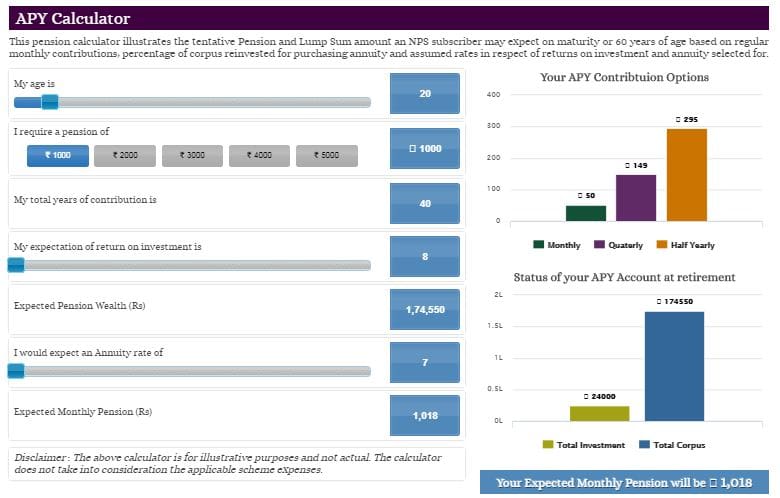Click the years of contribution value 40
The height and width of the screenshot is (498, 780).
coord(425,203)
